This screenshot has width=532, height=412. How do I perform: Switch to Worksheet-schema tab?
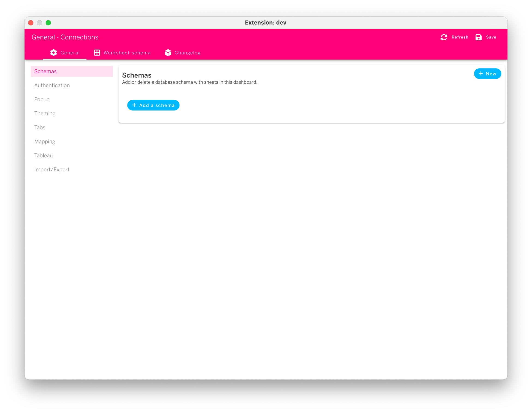127,53
